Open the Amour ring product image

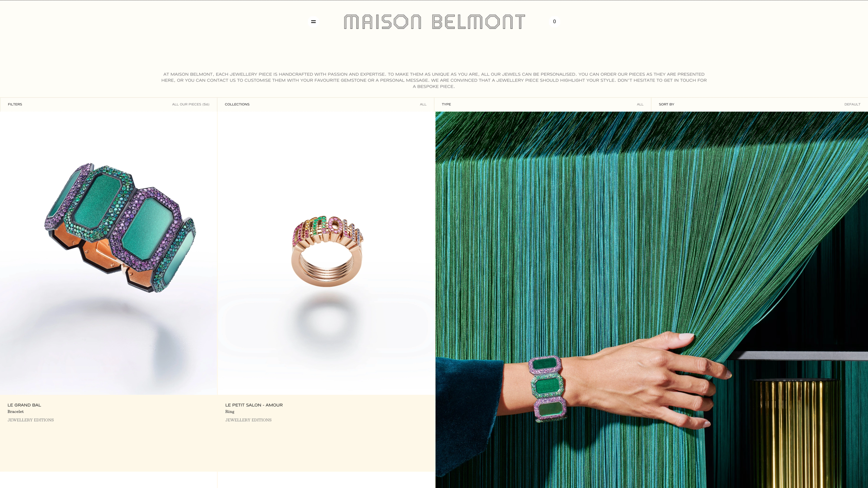tap(326, 253)
